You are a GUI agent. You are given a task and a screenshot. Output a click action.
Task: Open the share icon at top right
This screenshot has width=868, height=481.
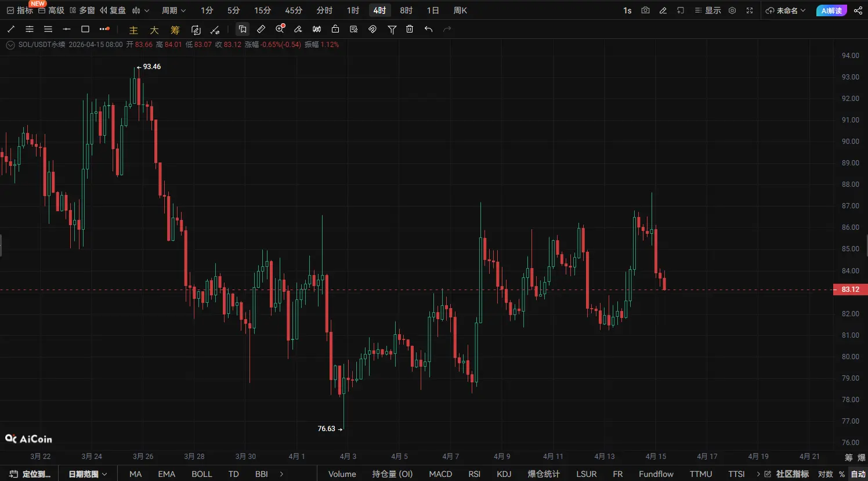click(858, 10)
